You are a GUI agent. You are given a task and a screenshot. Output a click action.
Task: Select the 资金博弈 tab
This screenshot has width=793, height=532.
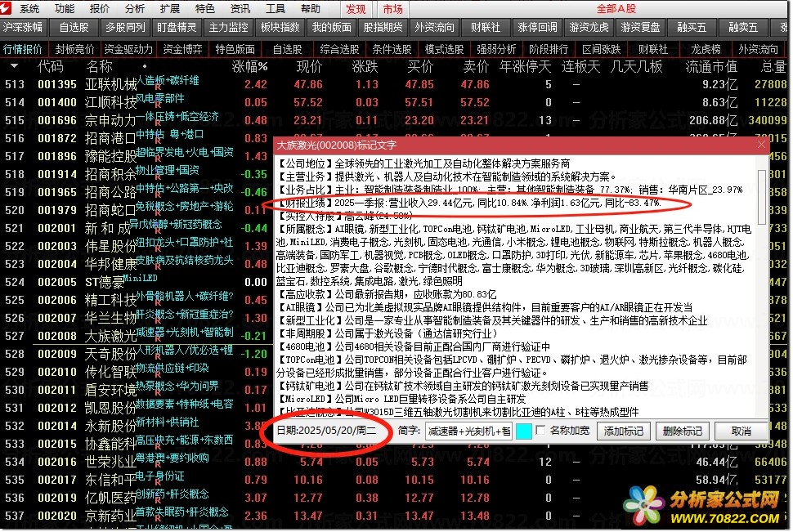coord(182,49)
